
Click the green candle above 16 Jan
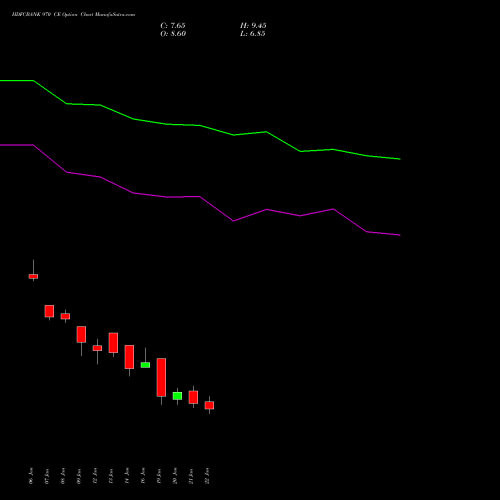tap(145, 365)
